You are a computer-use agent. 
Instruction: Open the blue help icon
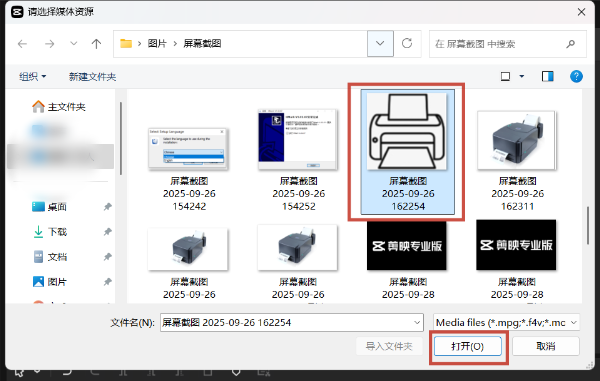(x=576, y=77)
